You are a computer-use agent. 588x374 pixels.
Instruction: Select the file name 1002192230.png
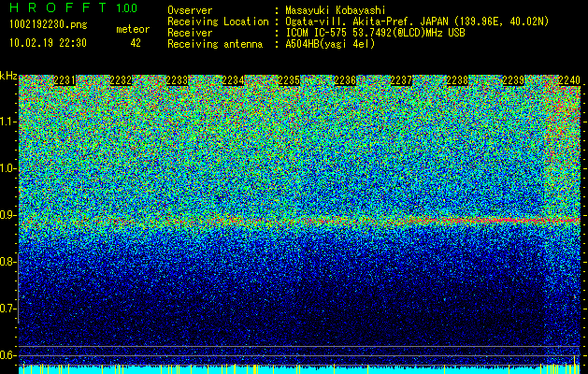click(49, 25)
